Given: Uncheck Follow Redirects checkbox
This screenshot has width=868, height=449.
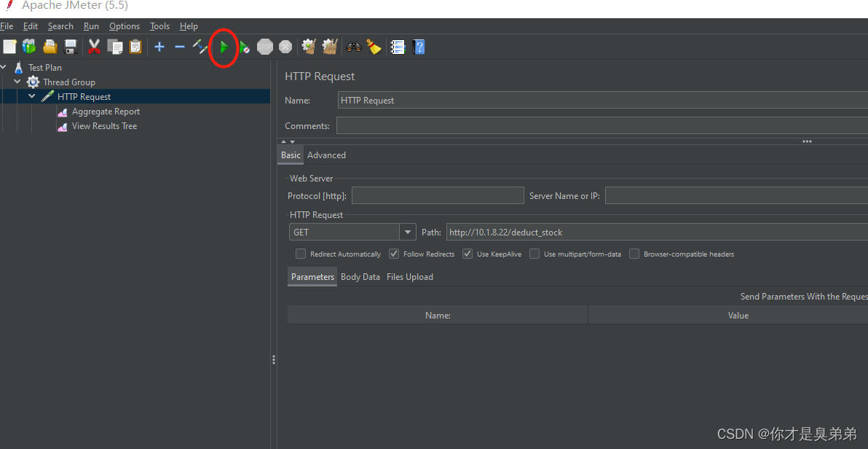Looking at the screenshot, I should [x=394, y=254].
